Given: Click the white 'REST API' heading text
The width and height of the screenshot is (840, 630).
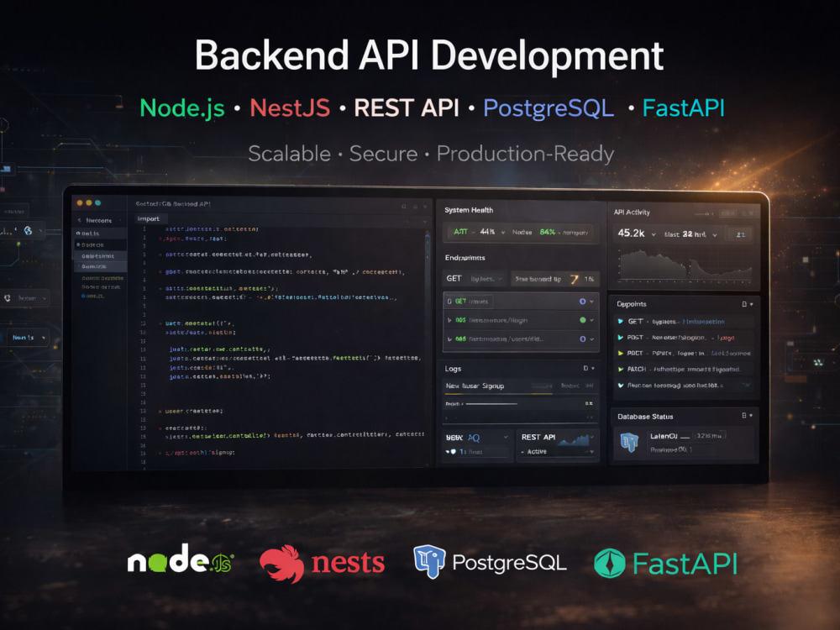Looking at the screenshot, I should [x=407, y=108].
